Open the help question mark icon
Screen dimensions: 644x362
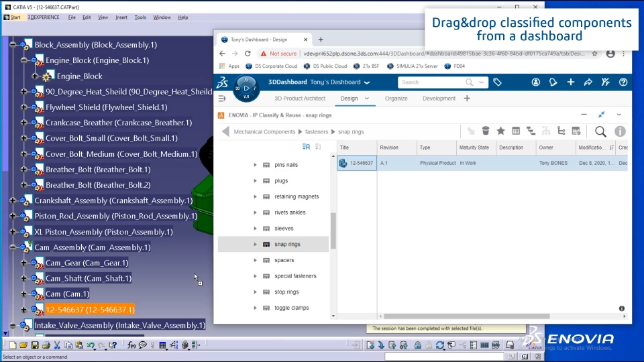tap(623, 82)
